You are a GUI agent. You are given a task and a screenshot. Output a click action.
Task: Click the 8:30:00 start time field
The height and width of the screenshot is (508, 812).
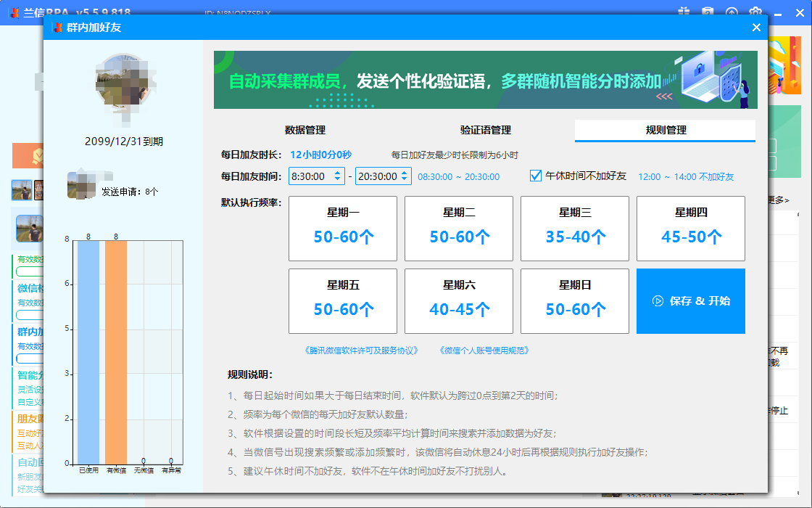310,176
